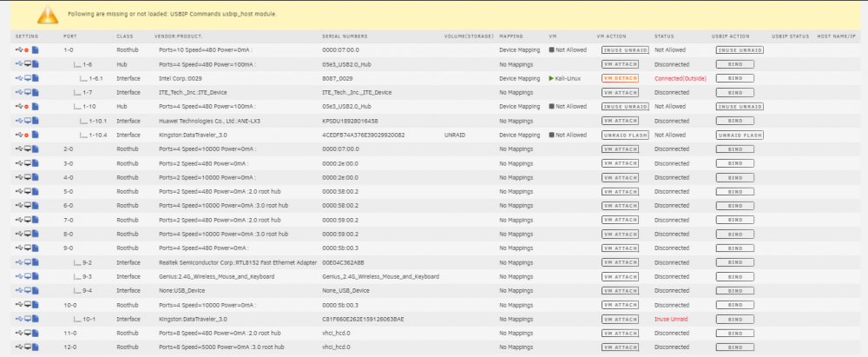The width and height of the screenshot is (868, 357).
Task: Click the port 9-3 tree entry
Action: pyautogui.click(x=82, y=276)
